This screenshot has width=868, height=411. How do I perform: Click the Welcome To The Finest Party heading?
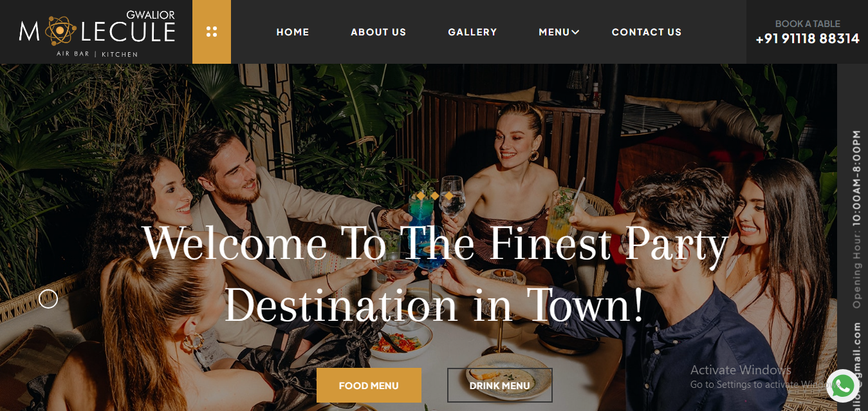click(x=436, y=244)
